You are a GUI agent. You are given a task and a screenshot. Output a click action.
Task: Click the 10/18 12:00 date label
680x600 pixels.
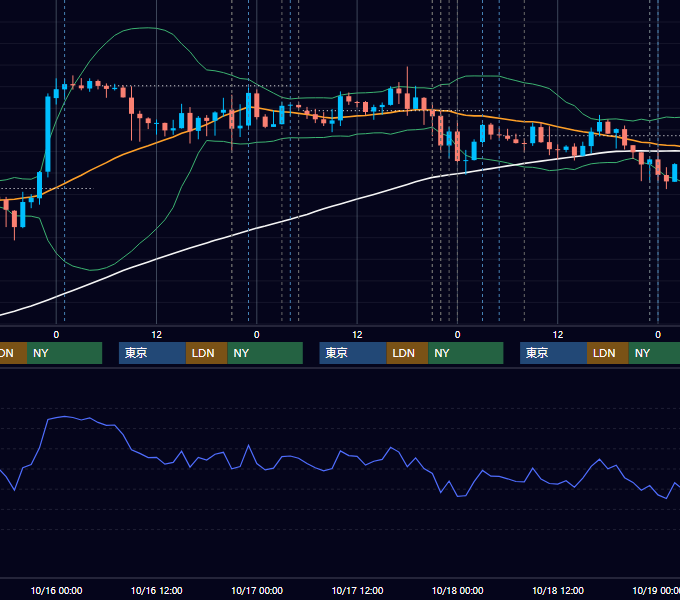pos(558,590)
